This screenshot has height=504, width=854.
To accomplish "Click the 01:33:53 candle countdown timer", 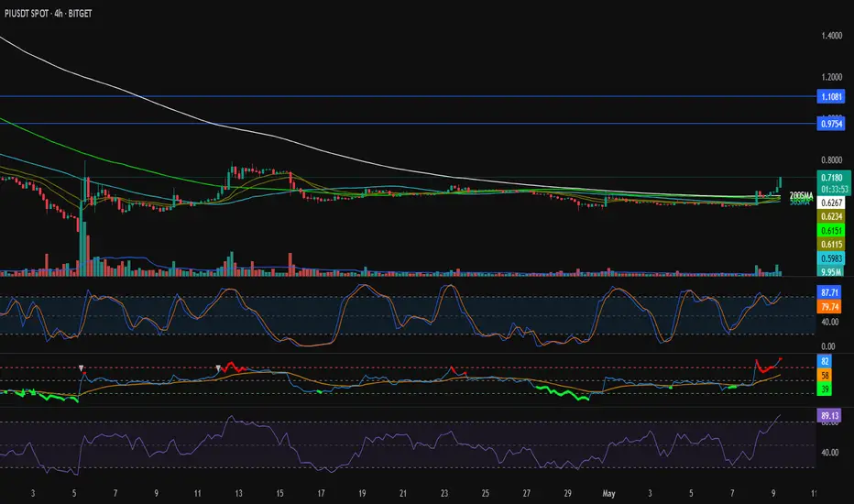I will tap(833, 190).
